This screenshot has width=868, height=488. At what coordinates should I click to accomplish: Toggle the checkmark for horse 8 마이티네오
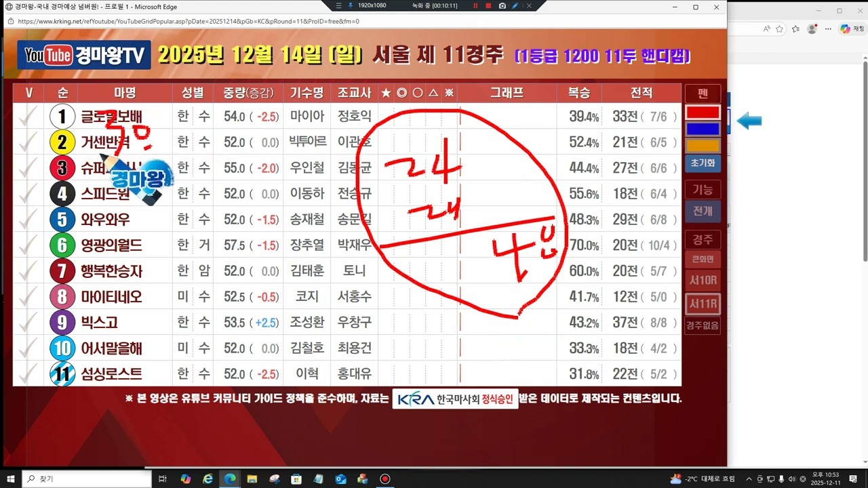pyautogui.click(x=28, y=297)
